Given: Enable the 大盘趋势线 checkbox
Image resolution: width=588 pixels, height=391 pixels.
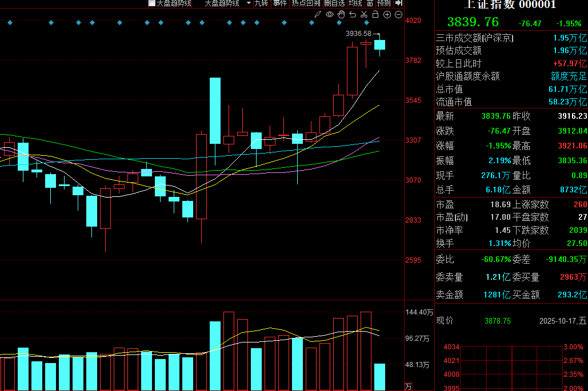Looking at the screenshot, I should coord(152,3).
